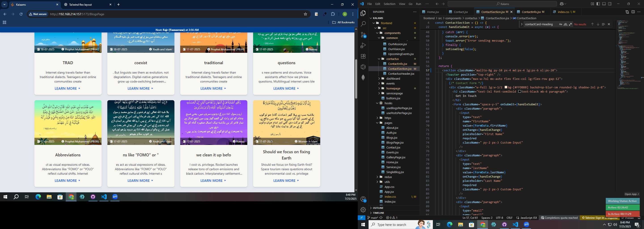Image resolution: width=644 pixels, height=229 pixels.
Task: Click the Chrome profile avatar
Action: [x=345, y=14]
